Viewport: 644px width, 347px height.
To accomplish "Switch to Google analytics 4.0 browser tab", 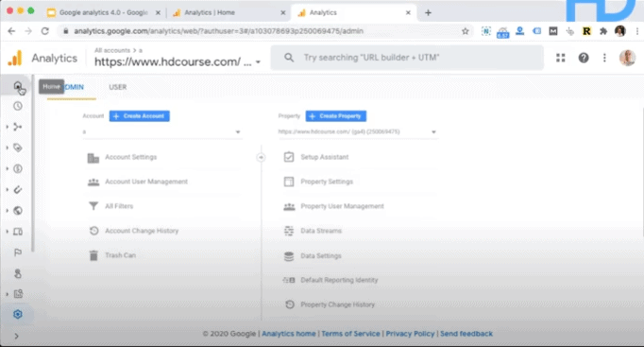I will (x=104, y=12).
